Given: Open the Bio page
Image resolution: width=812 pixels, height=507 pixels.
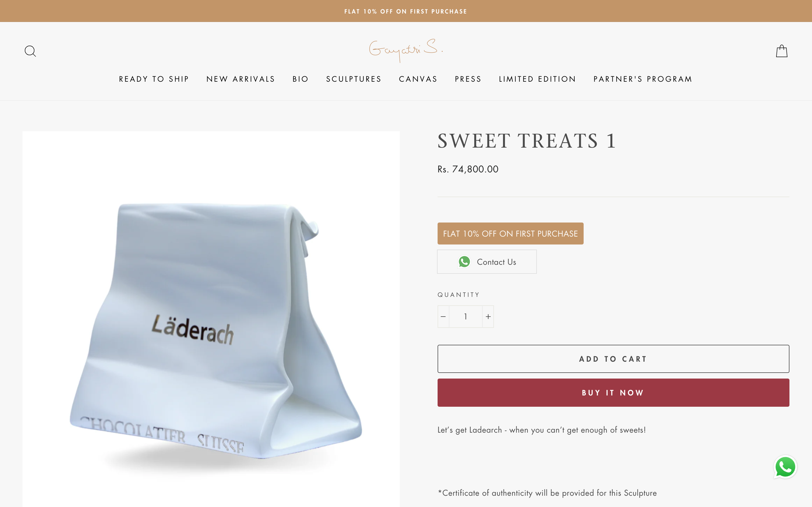Looking at the screenshot, I should pos(300,79).
